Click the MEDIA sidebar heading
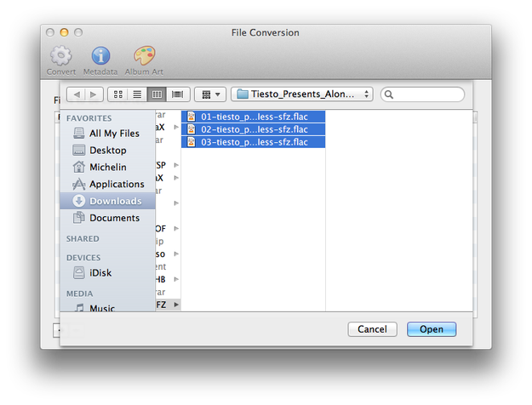 (79, 294)
